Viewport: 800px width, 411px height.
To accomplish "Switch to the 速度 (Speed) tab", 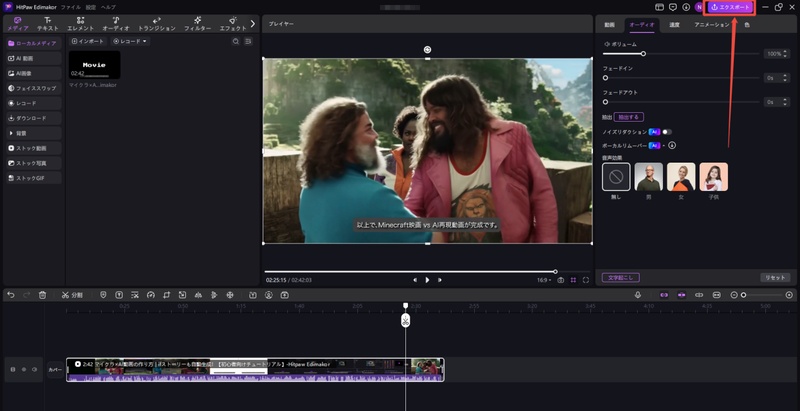I will click(674, 24).
